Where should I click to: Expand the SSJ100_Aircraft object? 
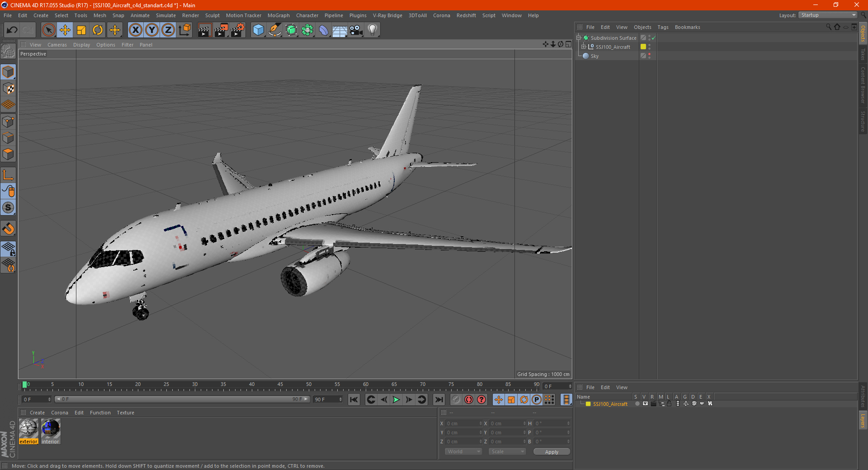[x=584, y=47]
